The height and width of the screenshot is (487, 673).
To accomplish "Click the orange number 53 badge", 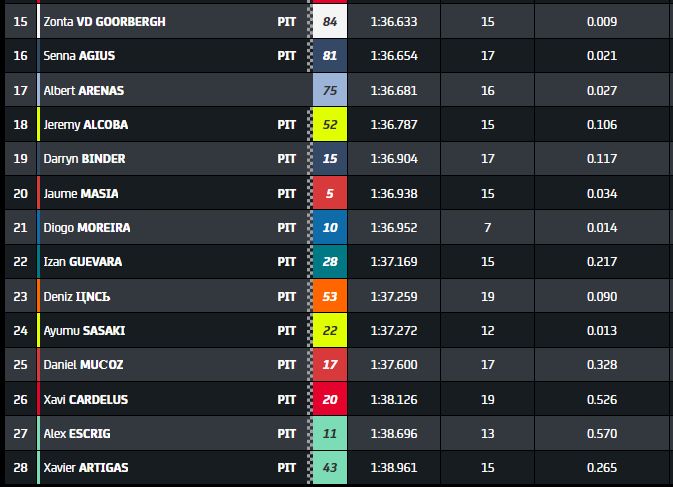I will tap(330, 296).
